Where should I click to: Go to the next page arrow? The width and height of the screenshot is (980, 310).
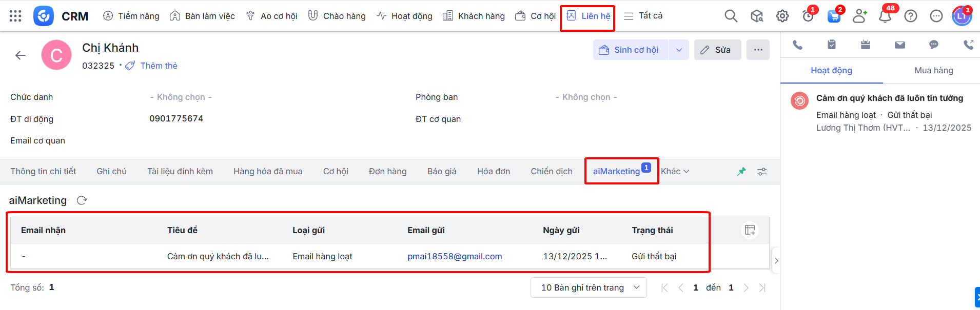(x=746, y=288)
